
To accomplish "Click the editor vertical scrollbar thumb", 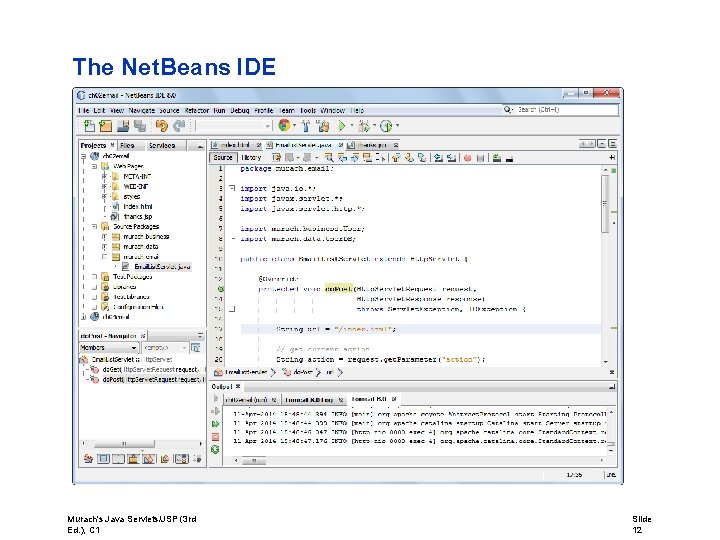I will [x=605, y=204].
